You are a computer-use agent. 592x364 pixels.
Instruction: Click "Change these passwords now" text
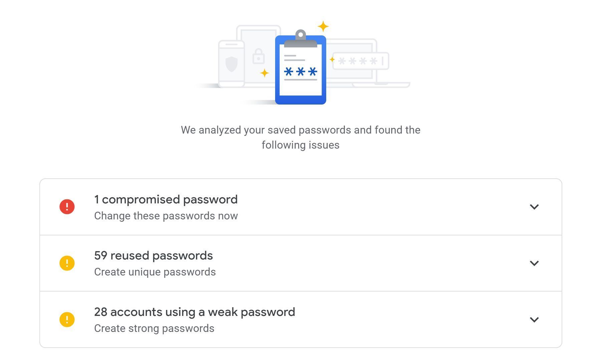(x=166, y=216)
